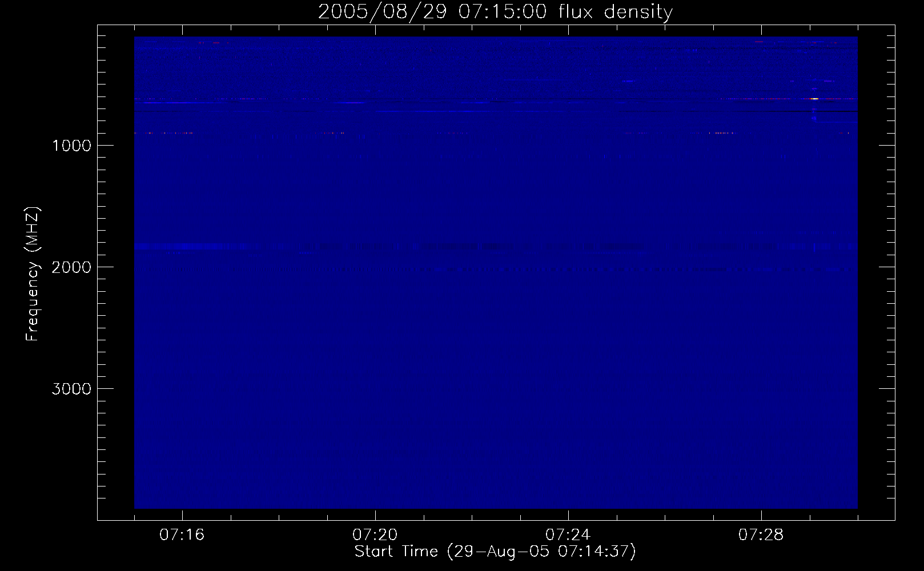Screen dimensions: 924x571
Task: Click the bright yellow burst spot near 07:29
Action: tap(814, 99)
